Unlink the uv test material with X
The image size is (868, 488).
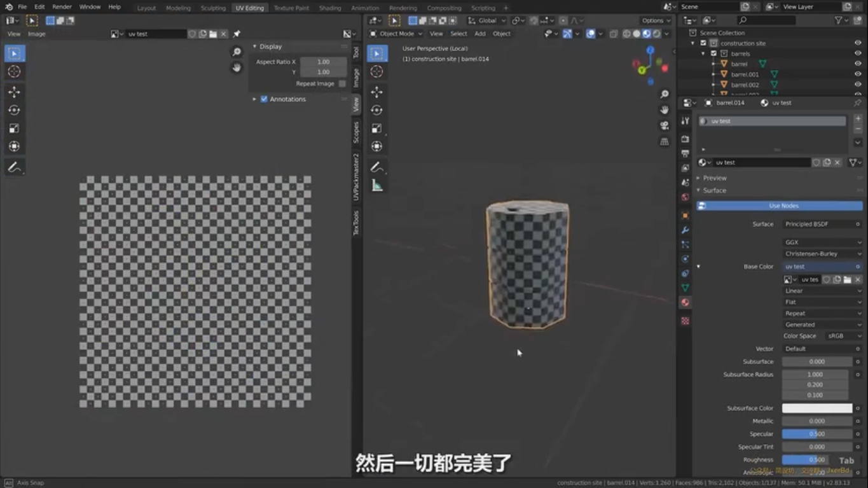click(x=837, y=162)
